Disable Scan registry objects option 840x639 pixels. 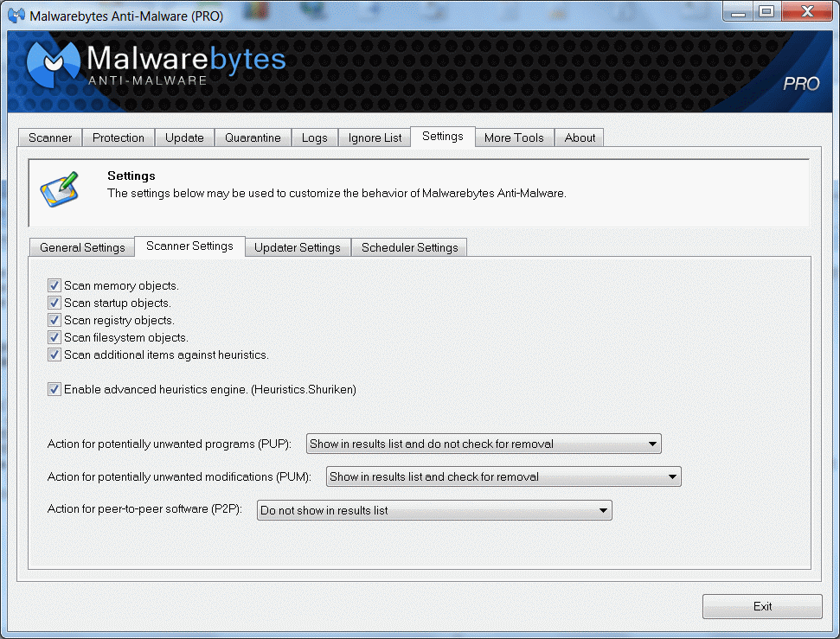point(55,320)
